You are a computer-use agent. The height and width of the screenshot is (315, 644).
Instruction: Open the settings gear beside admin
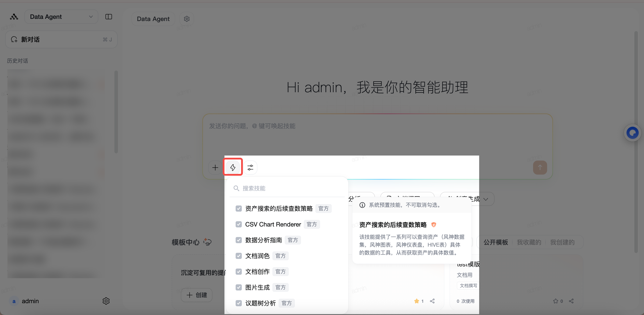pyautogui.click(x=106, y=301)
